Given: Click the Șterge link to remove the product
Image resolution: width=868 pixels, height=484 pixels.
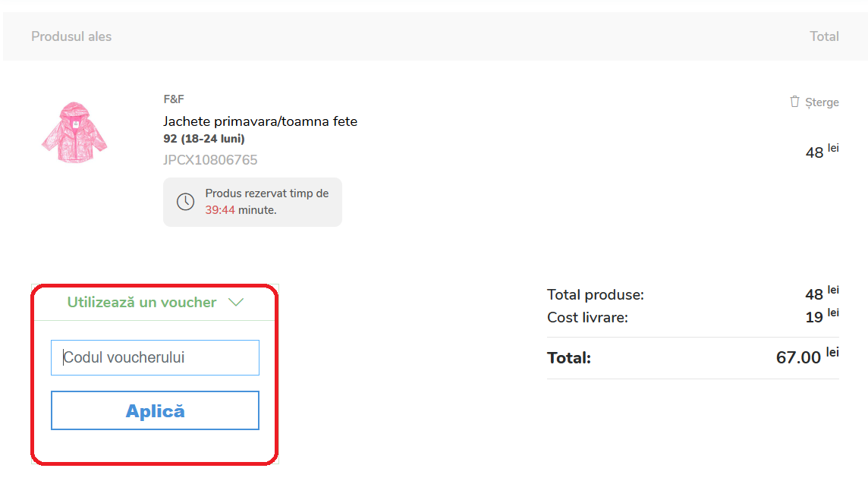Looking at the screenshot, I should point(822,102).
